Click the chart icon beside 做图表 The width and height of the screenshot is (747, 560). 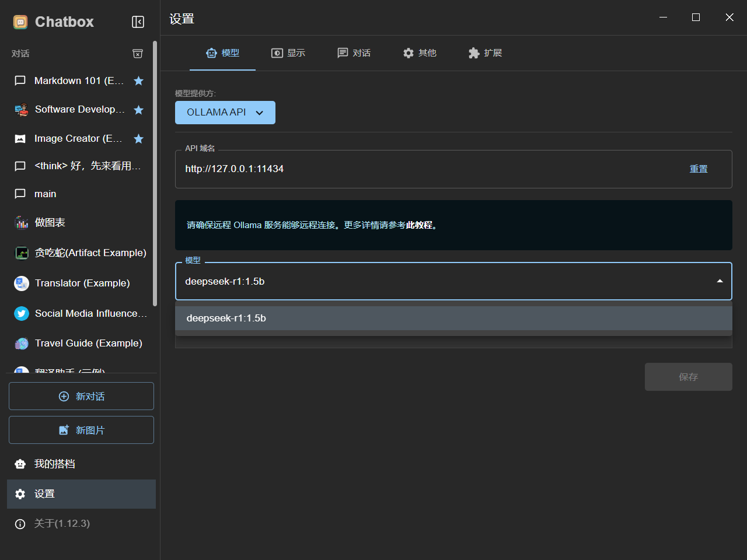(x=22, y=223)
